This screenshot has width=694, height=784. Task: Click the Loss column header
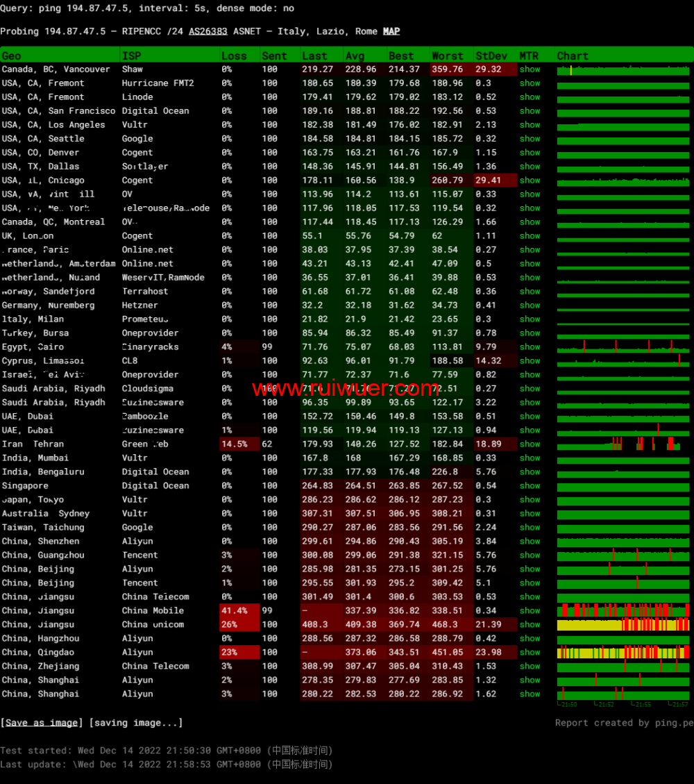[234, 56]
